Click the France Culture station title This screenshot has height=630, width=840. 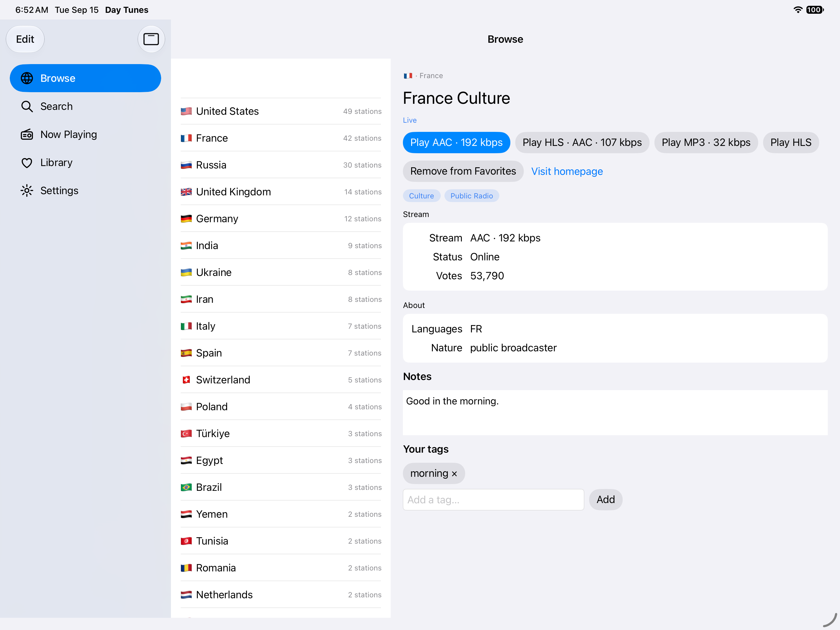(456, 98)
